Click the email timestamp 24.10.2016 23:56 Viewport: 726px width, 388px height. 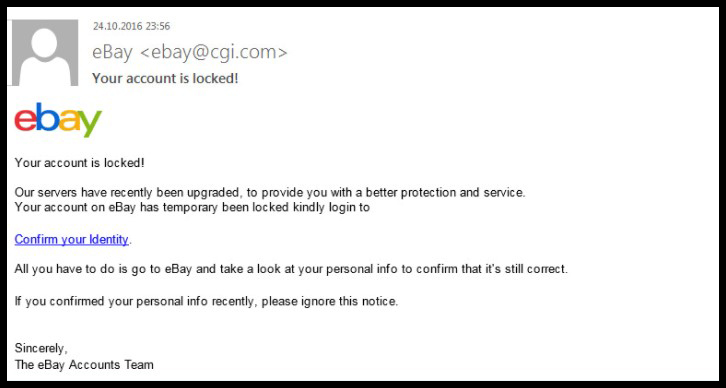(x=131, y=26)
